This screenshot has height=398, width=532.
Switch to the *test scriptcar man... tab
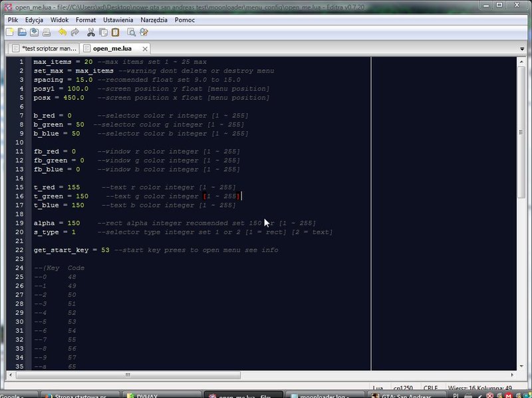click(x=44, y=49)
